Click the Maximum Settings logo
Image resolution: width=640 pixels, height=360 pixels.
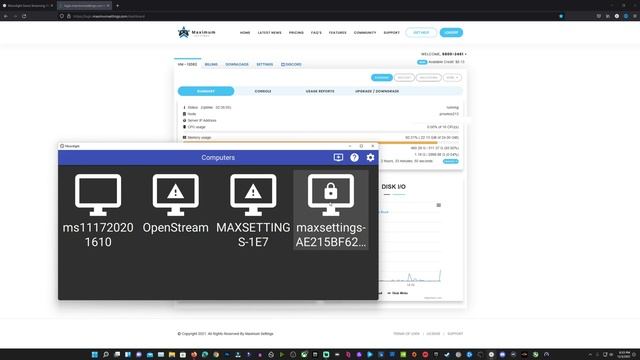(x=197, y=32)
